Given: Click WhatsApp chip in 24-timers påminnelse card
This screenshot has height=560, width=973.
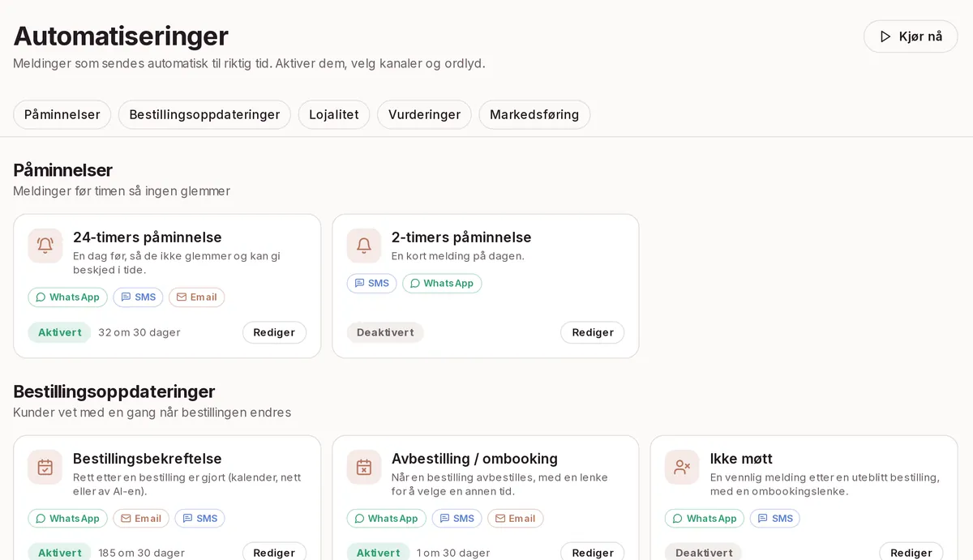Looking at the screenshot, I should pos(68,297).
